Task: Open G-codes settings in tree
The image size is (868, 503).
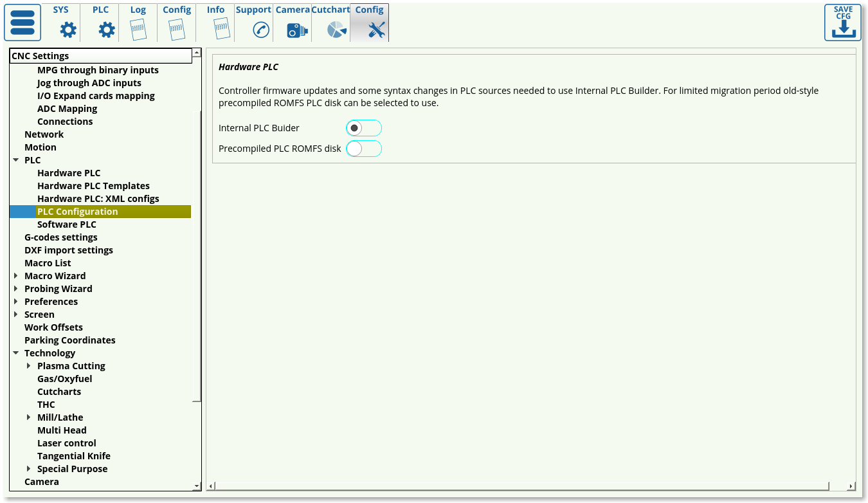Action: [61, 237]
